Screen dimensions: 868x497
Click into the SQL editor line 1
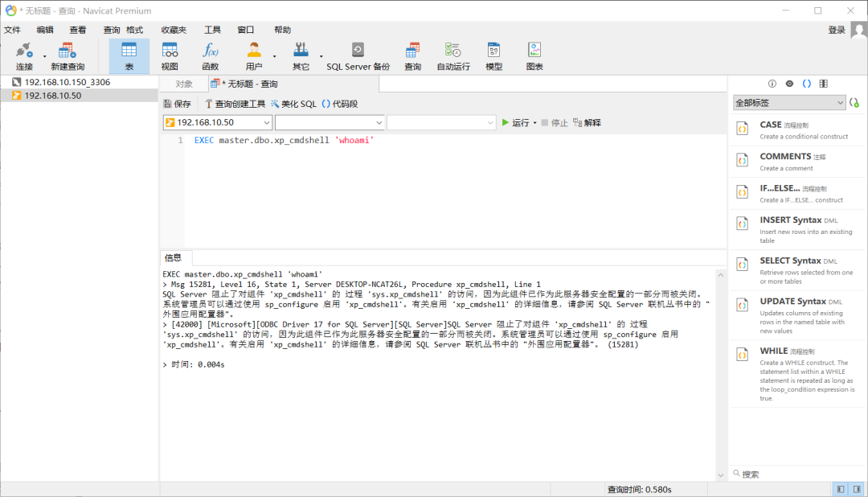tap(454, 141)
